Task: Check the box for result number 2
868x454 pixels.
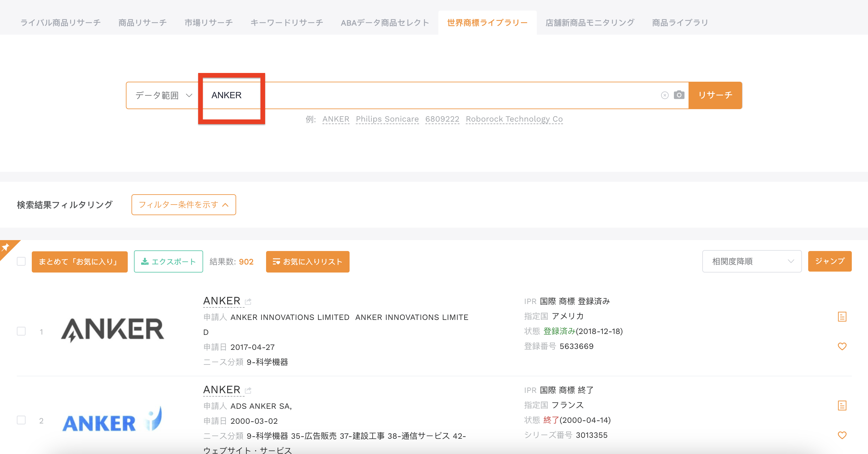Action: tap(21, 420)
